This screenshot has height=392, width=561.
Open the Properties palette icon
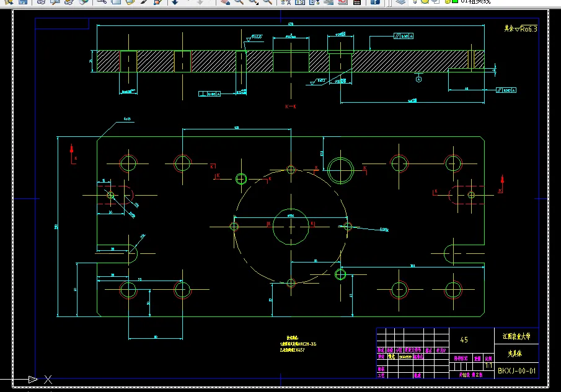[x=286, y=2]
